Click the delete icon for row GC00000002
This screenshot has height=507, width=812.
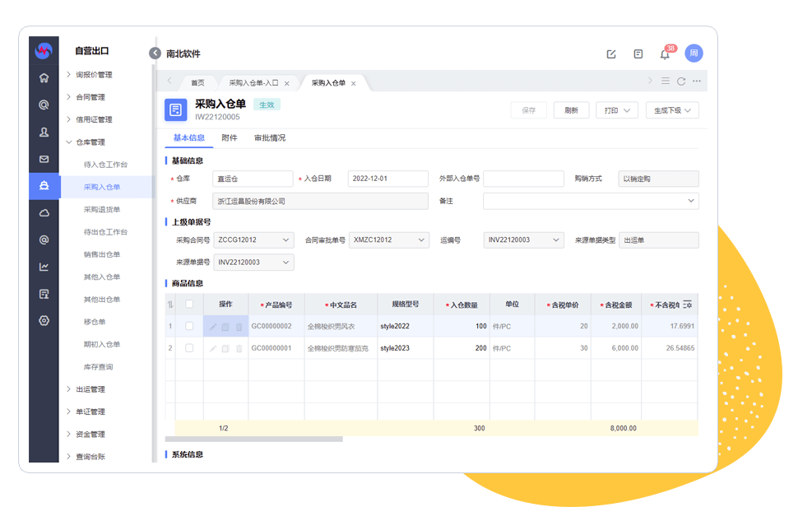coord(239,327)
